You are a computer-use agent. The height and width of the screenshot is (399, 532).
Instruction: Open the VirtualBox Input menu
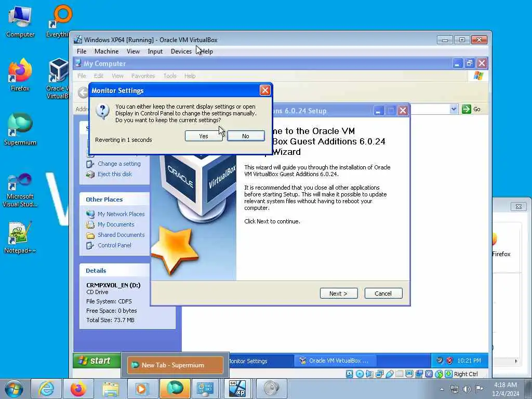pos(155,51)
